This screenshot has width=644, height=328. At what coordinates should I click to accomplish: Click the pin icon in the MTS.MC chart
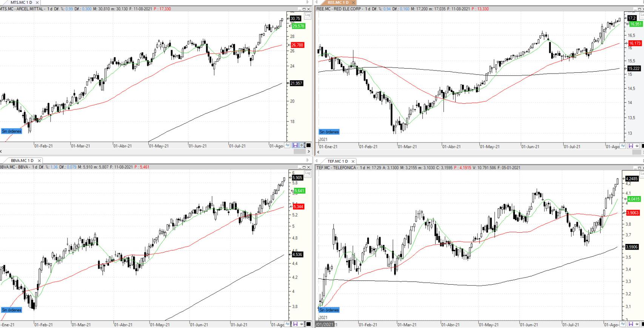point(302,146)
